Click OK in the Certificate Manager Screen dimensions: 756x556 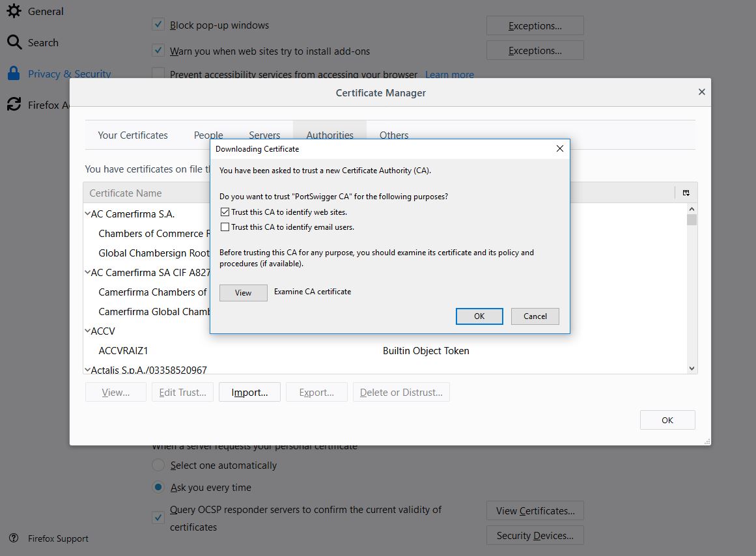(x=667, y=420)
